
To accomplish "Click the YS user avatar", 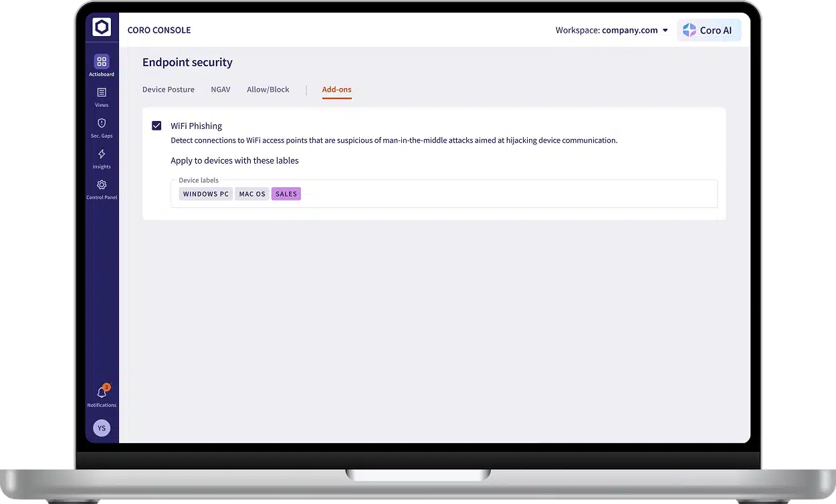I will click(102, 428).
